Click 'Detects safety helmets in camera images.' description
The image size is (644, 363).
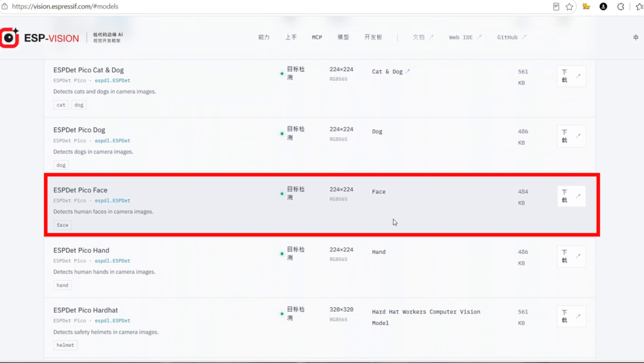tap(106, 332)
